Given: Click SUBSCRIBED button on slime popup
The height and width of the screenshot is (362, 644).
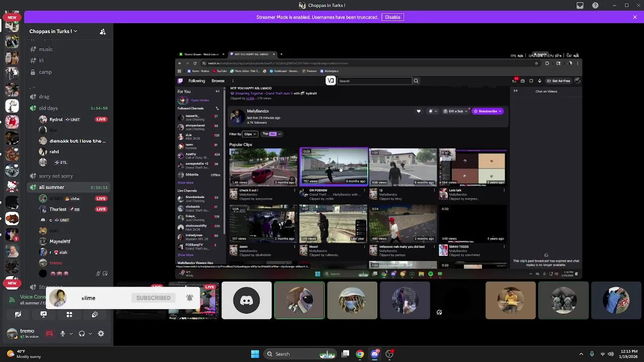Looking at the screenshot, I should click(153, 298).
